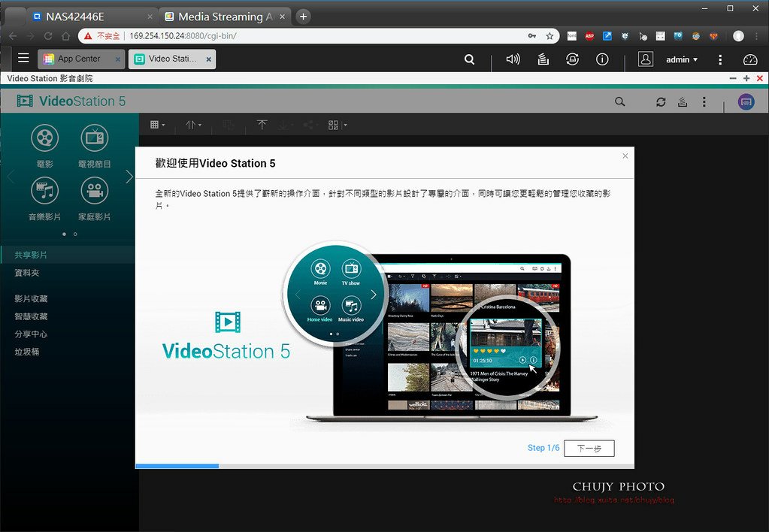Open the QTS three-dot more menu

(x=720, y=59)
